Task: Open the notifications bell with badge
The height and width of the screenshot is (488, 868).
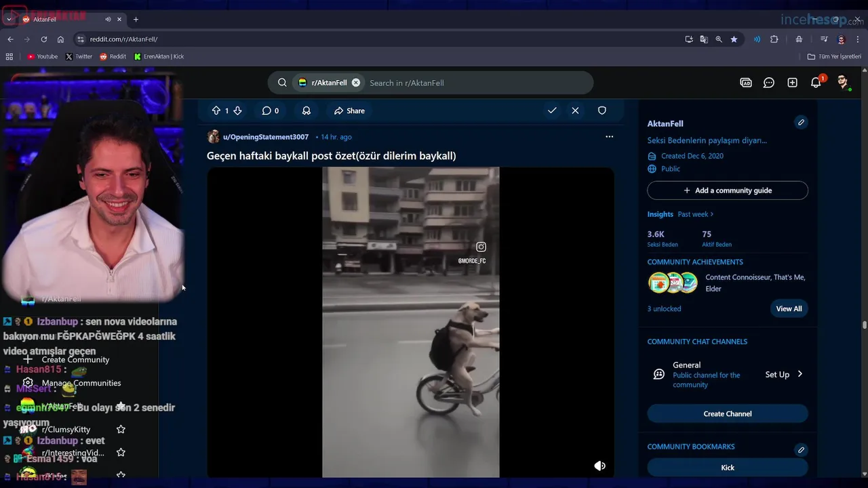Action: pos(816,83)
